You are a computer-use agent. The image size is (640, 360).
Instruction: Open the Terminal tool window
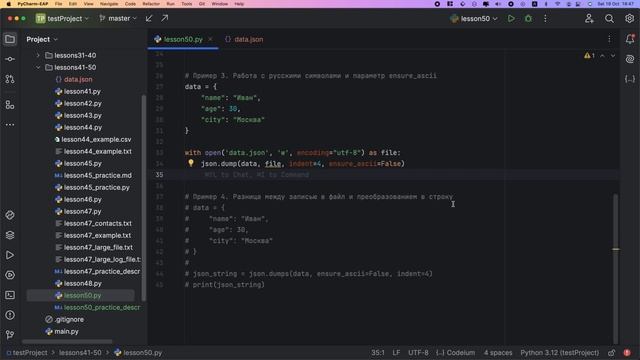coord(10,295)
